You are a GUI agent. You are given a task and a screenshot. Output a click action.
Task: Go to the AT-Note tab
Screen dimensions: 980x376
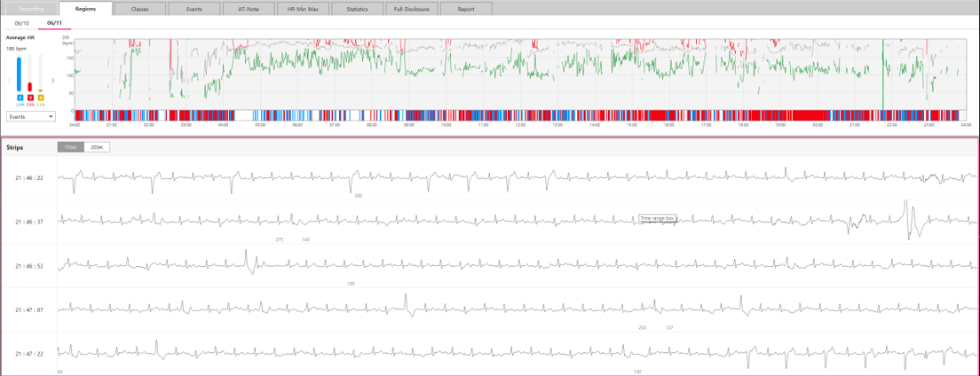point(249,9)
